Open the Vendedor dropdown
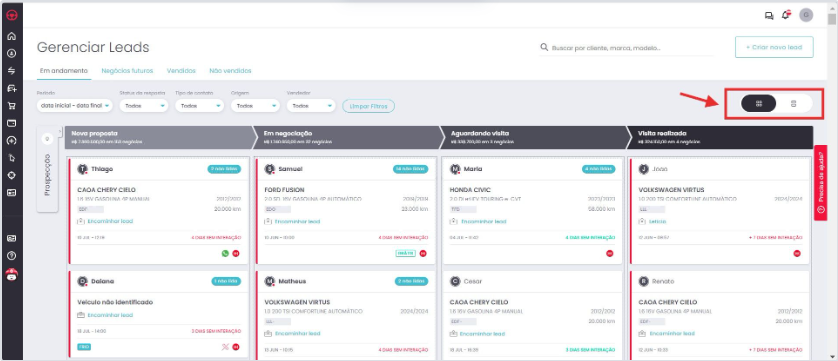The height and width of the screenshot is (361, 838). tap(311, 106)
